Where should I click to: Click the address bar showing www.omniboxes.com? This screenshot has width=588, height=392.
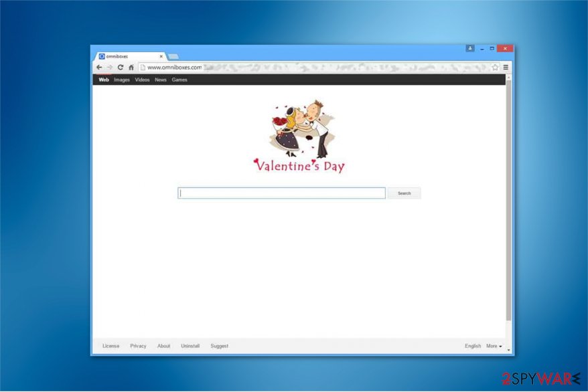319,68
